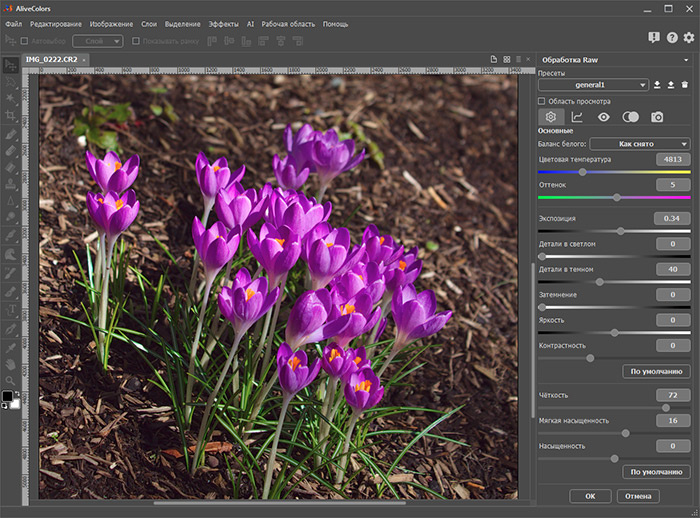Open the camera settings tab icon
Viewport: 700px width, 518px height.
[657, 117]
